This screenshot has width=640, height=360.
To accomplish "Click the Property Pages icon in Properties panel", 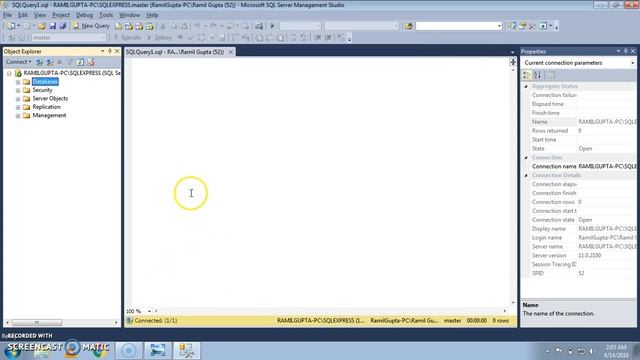I will (551, 75).
